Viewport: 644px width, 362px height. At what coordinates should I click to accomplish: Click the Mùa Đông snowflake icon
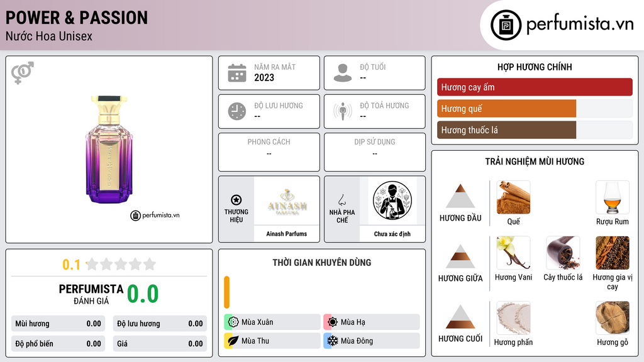(333, 341)
